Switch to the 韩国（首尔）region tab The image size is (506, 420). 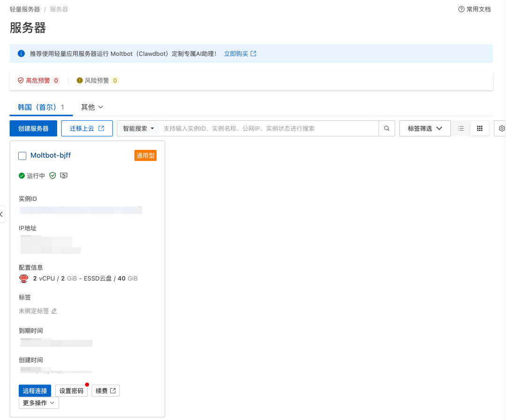click(x=37, y=107)
